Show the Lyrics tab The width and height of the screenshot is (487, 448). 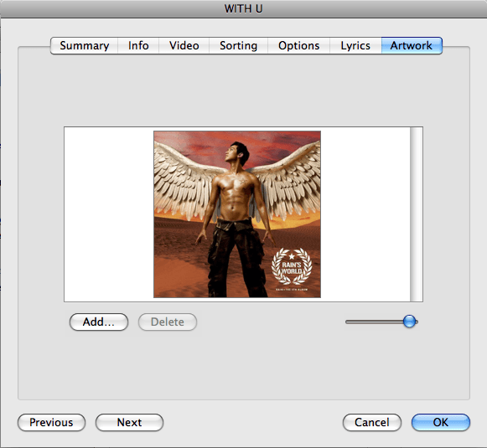coord(355,45)
